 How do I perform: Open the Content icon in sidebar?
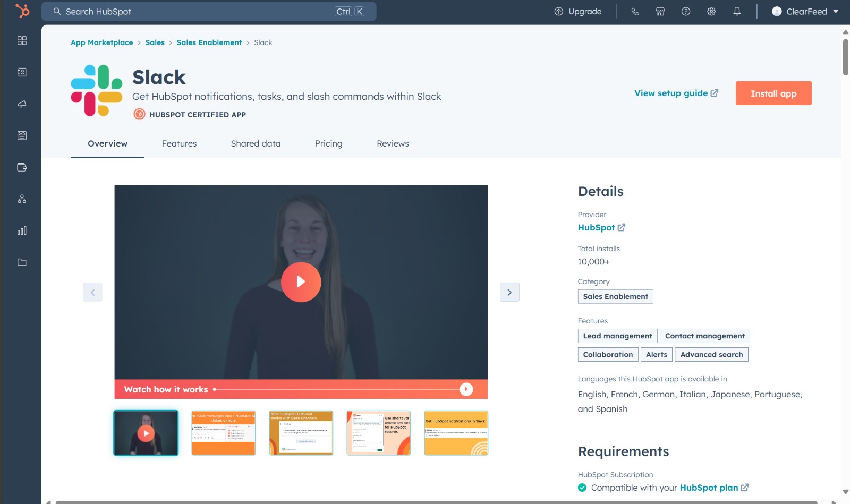pyautogui.click(x=22, y=135)
